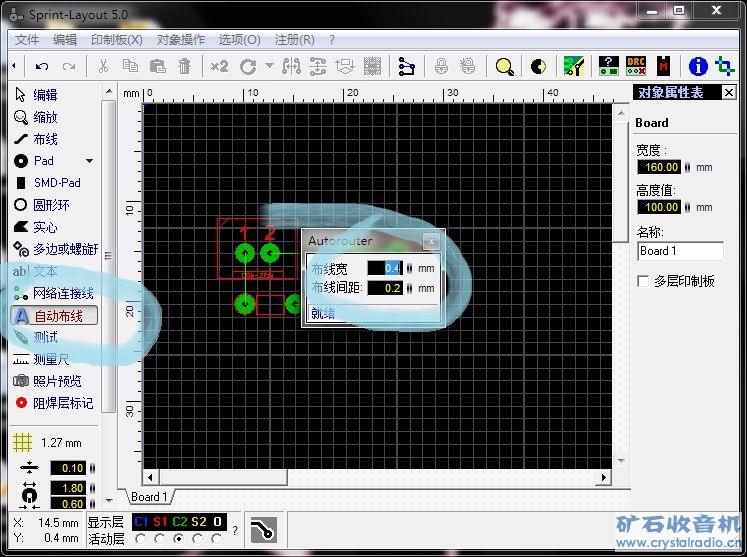Set active layer to S1
Viewport: 747px width, 557px height.
160,539
